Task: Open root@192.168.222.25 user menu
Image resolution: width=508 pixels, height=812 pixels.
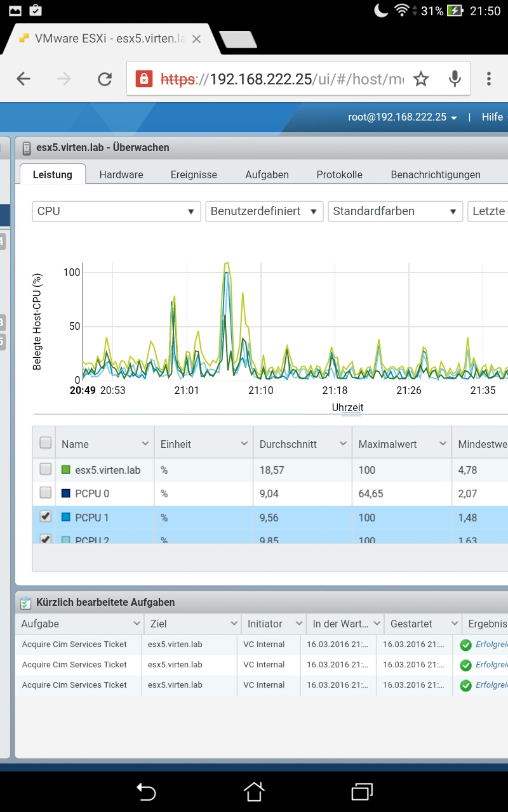Action: click(x=403, y=117)
